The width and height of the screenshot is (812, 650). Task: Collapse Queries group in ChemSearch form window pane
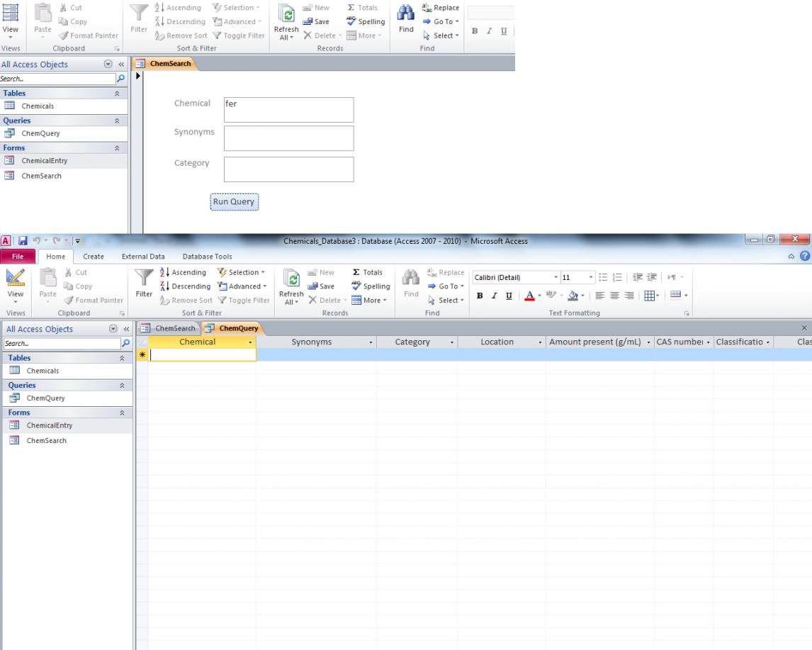point(117,121)
